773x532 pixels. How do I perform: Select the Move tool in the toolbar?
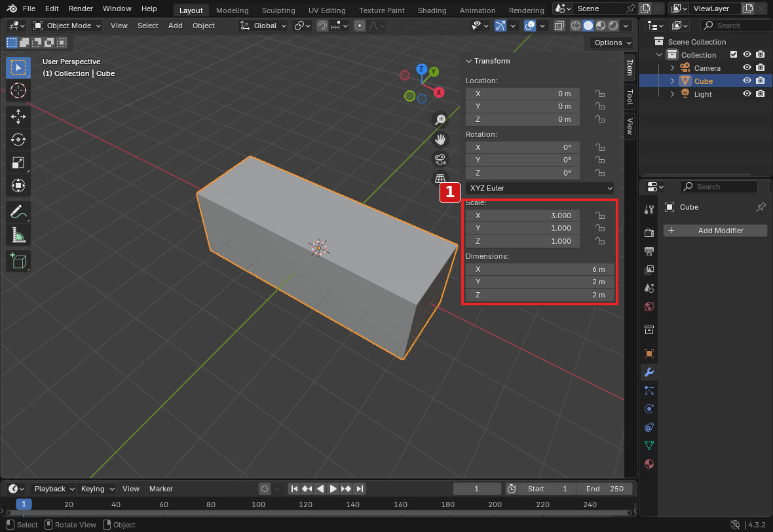point(18,117)
